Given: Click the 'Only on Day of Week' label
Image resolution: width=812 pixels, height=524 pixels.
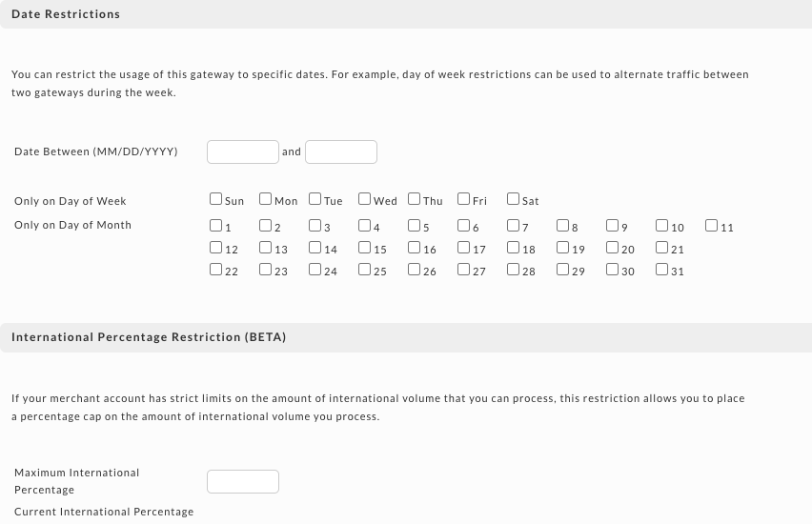Looking at the screenshot, I should coord(71,201).
